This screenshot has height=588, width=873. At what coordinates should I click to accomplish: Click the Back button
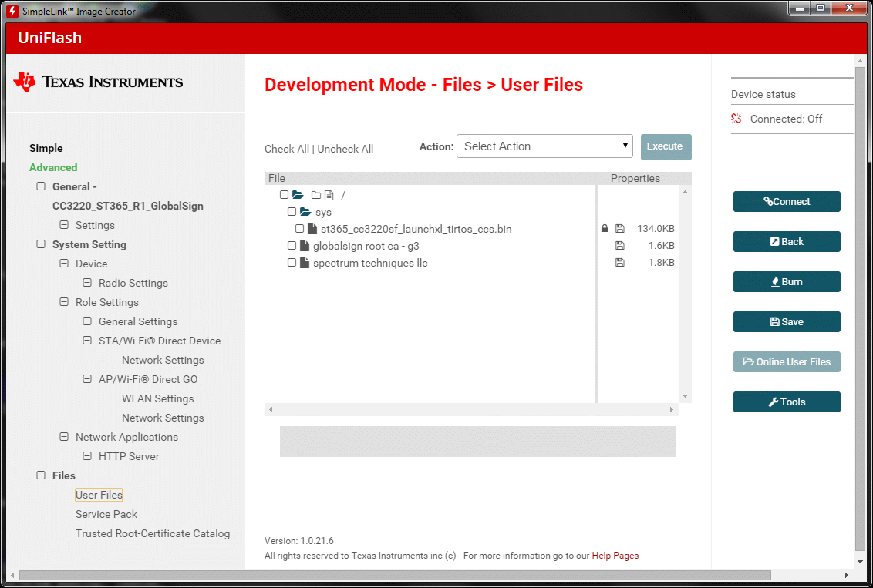[787, 241]
